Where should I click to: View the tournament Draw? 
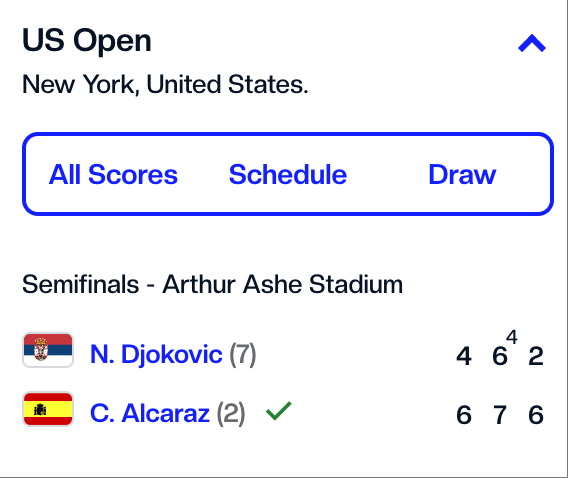pyautogui.click(x=462, y=175)
